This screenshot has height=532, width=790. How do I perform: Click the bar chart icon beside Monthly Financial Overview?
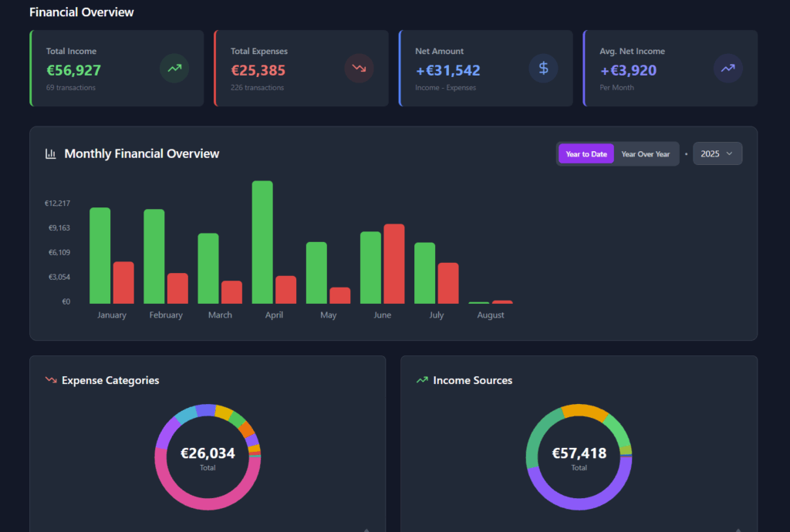(x=51, y=153)
